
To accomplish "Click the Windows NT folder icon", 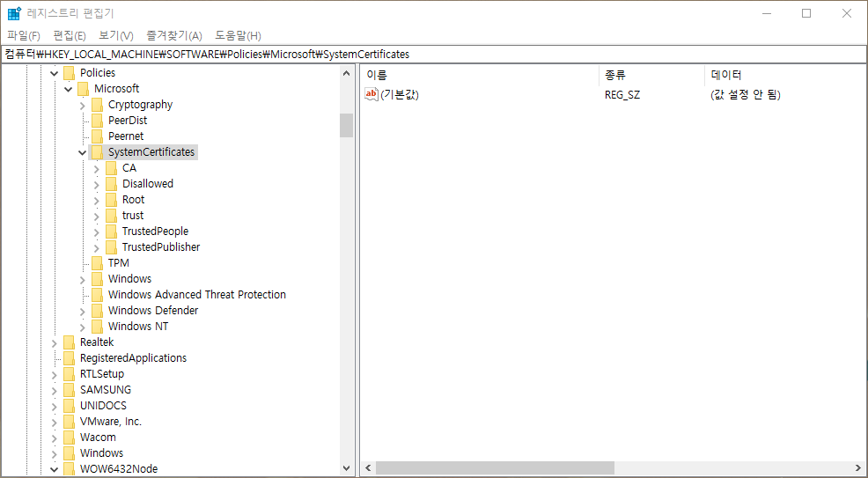I will (97, 327).
